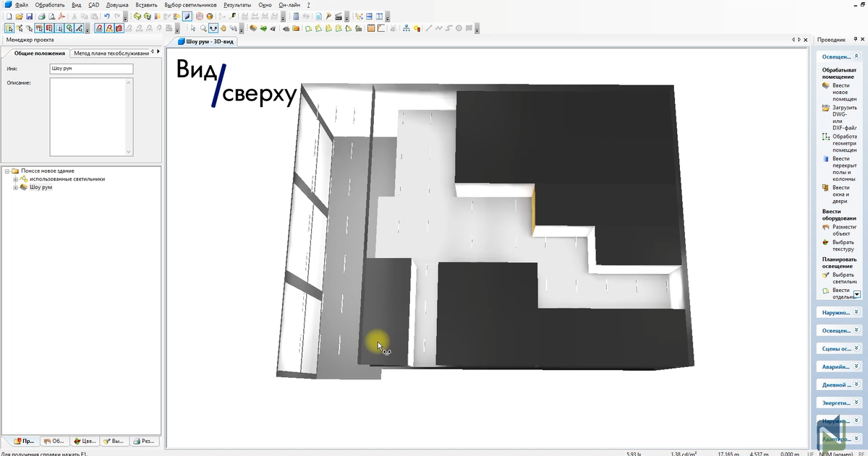Select the Общие положения tab
The image size is (868, 456).
point(39,53)
